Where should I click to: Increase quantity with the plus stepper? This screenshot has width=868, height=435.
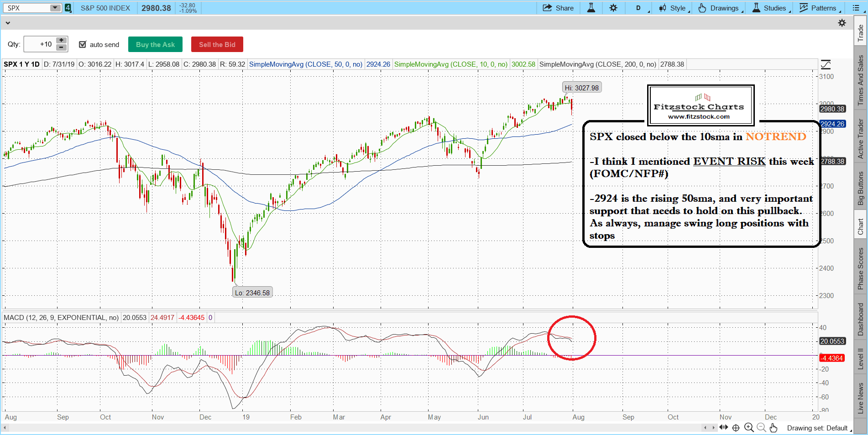pos(61,41)
